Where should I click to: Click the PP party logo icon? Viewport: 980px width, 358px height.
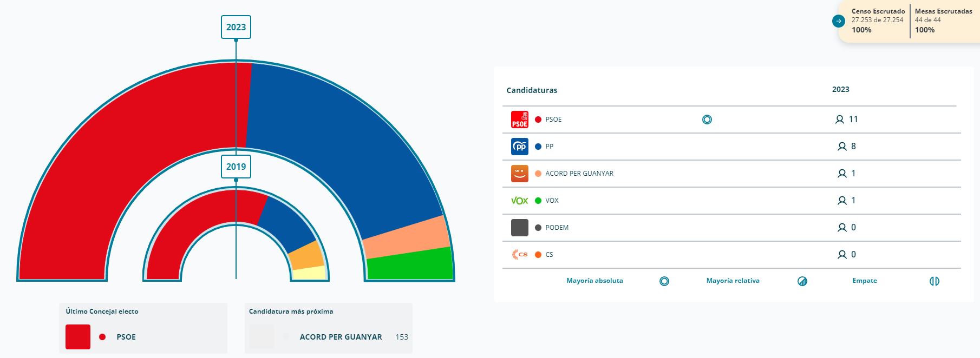tap(519, 147)
